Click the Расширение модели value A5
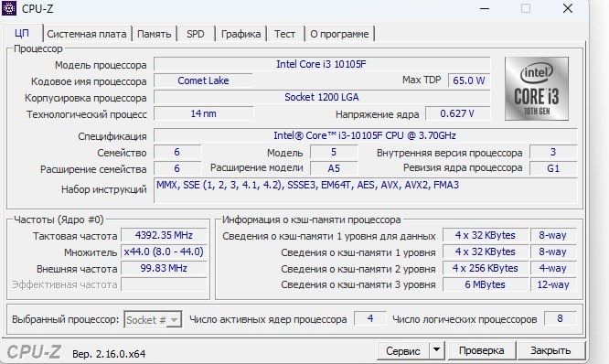The image size is (609, 364). pyautogui.click(x=334, y=168)
